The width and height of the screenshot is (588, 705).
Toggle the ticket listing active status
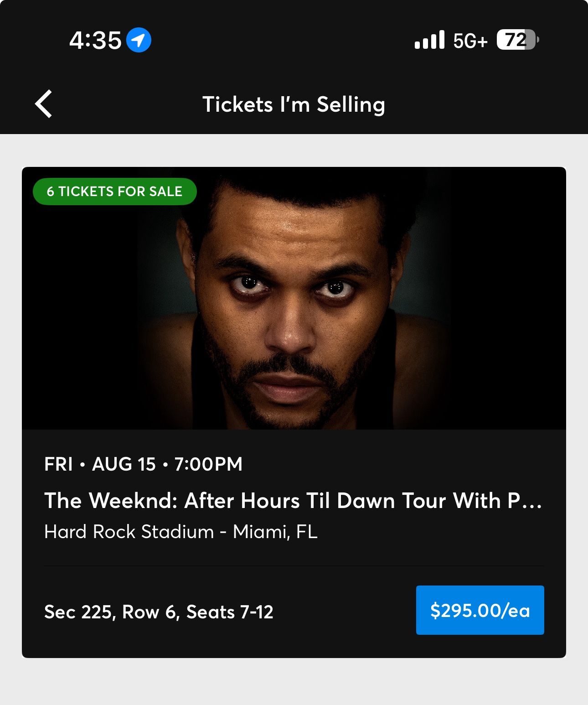click(115, 192)
